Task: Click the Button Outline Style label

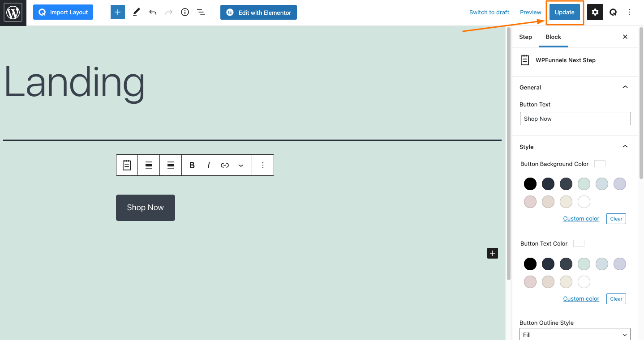Action: coord(546,323)
